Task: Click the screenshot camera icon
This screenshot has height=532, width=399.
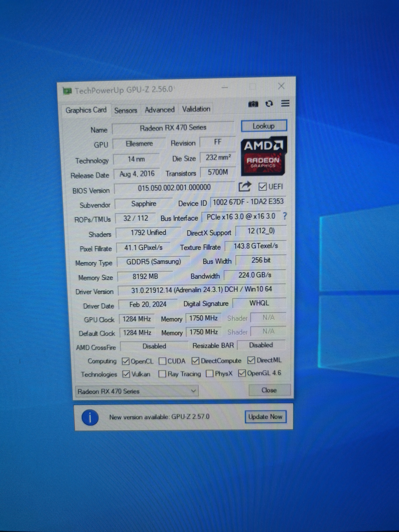Action: pos(253,104)
